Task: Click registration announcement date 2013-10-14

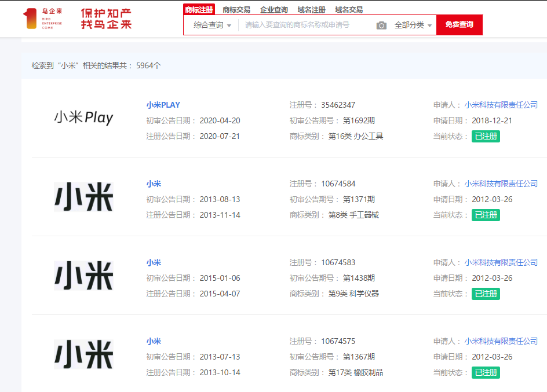Action: (220, 372)
